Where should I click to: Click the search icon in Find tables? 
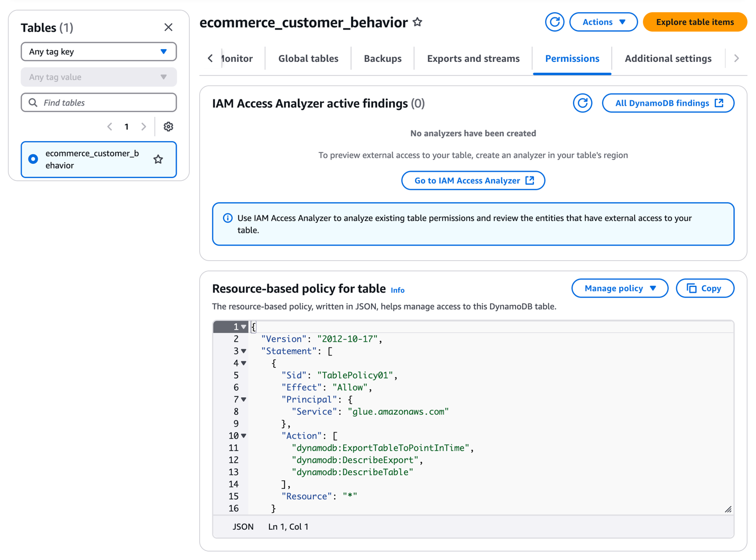tap(33, 102)
